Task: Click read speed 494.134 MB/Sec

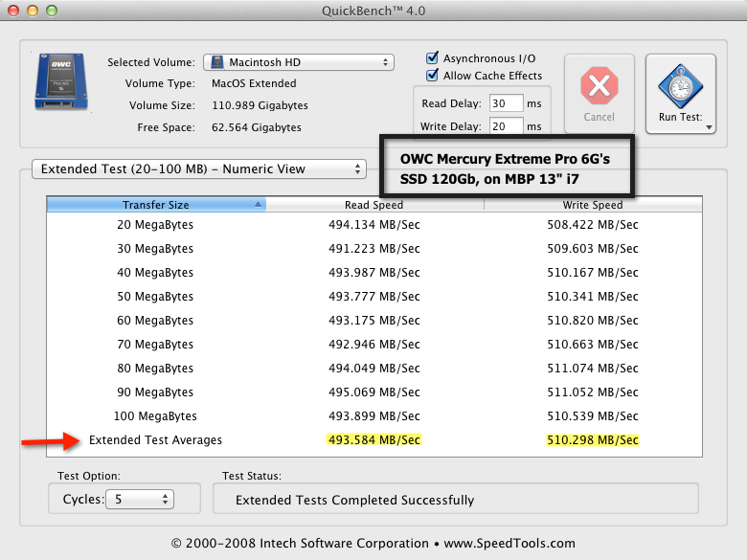Action: click(x=374, y=225)
